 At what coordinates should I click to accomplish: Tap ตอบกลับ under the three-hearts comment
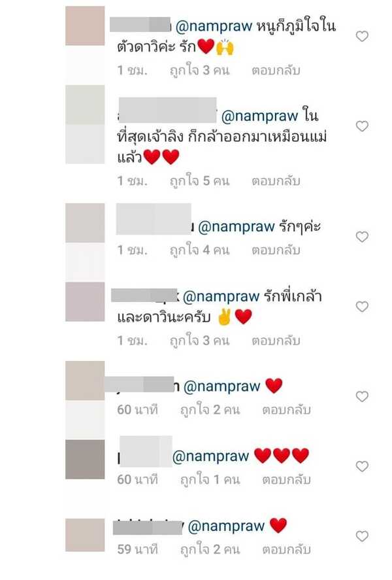pos(286,480)
